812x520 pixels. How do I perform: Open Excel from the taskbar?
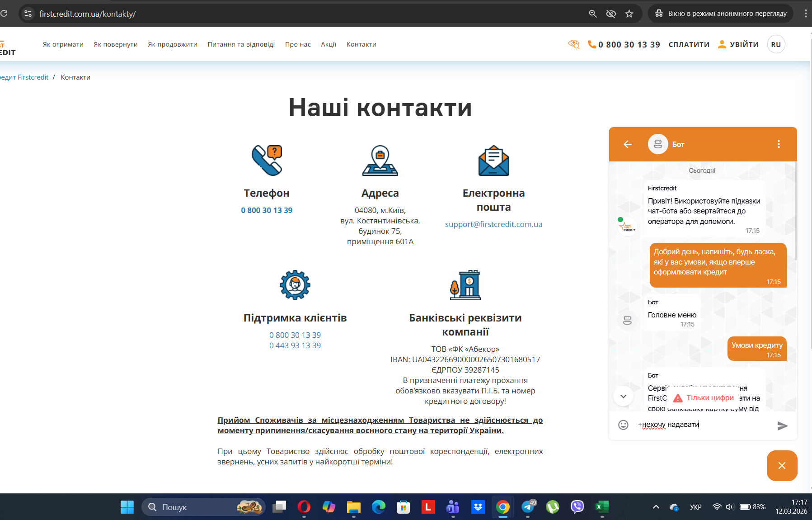[602, 507]
